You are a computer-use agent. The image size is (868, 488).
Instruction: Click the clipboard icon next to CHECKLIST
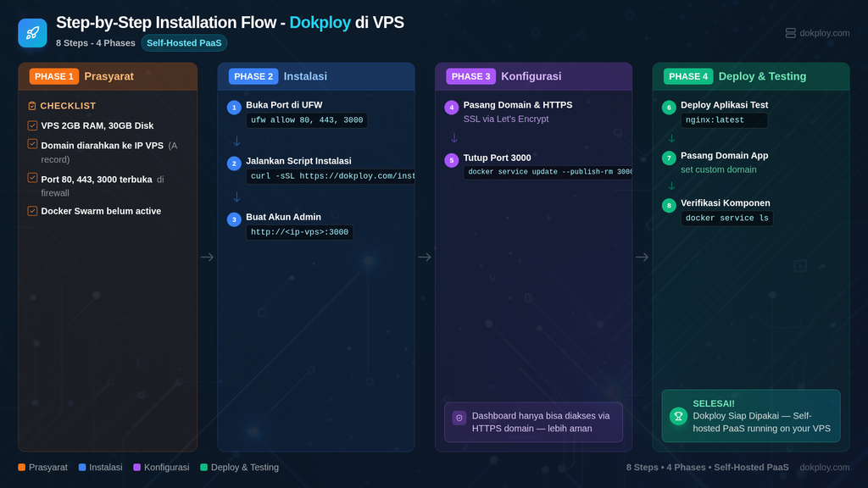pyautogui.click(x=32, y=106)
